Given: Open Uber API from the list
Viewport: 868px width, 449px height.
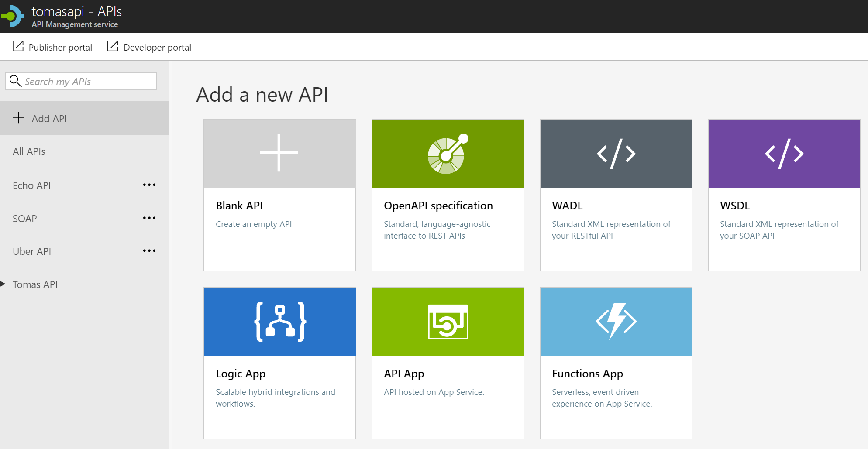Looking at the screenshot, I should click(x=32, y=251).
